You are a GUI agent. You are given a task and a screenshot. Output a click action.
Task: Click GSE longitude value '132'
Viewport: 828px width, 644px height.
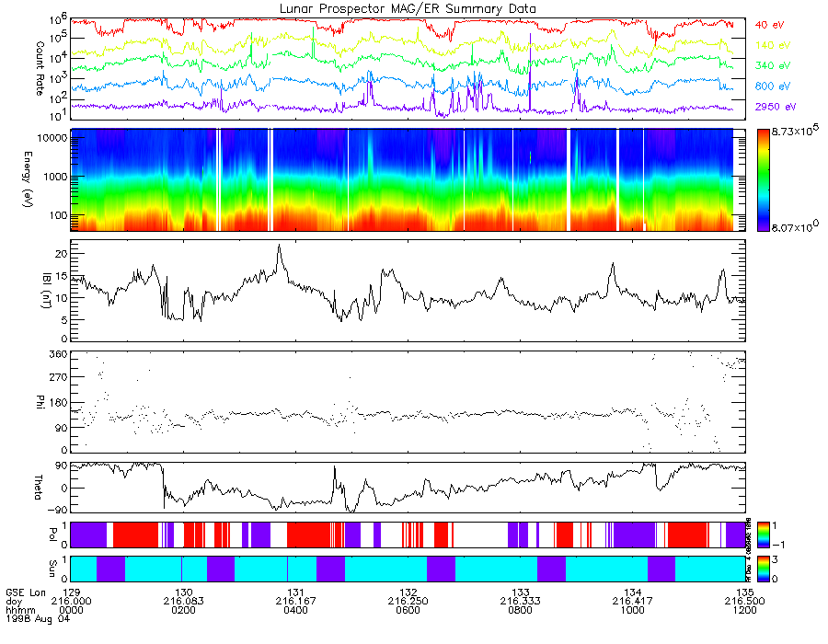click(408, 592)
